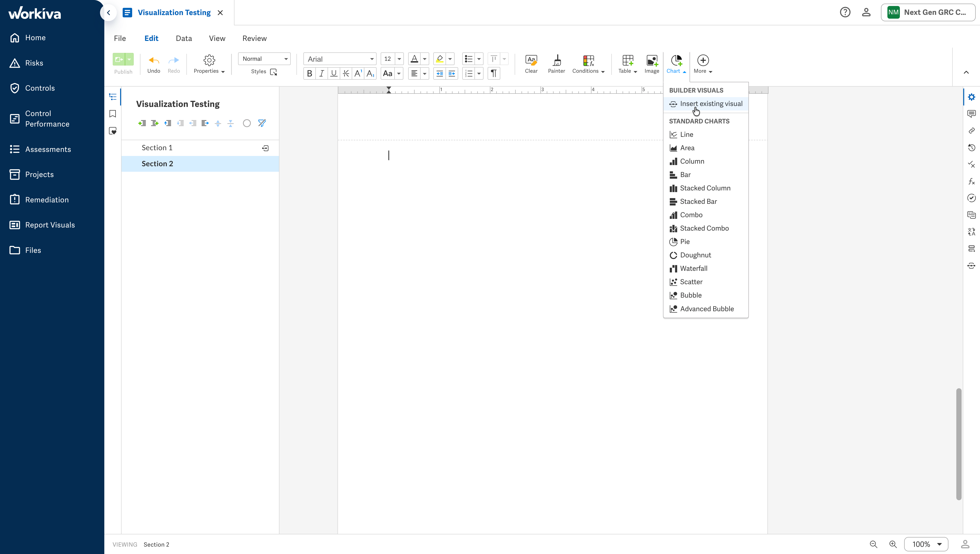Choose the Doughnut chart option

click(x=706, y=255)
